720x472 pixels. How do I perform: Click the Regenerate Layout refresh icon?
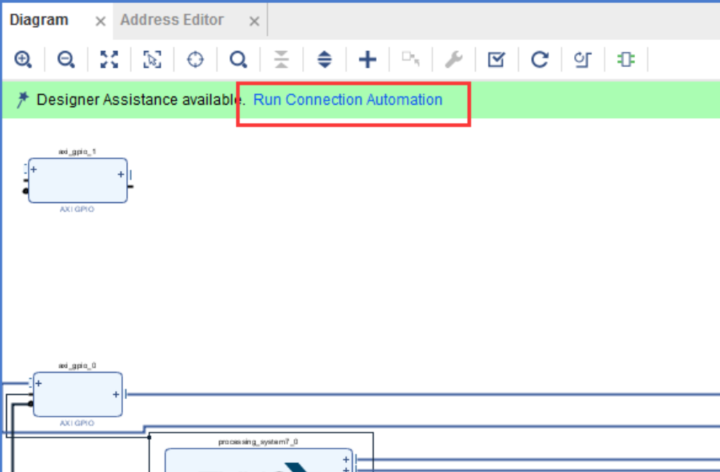tap(540, 60)
